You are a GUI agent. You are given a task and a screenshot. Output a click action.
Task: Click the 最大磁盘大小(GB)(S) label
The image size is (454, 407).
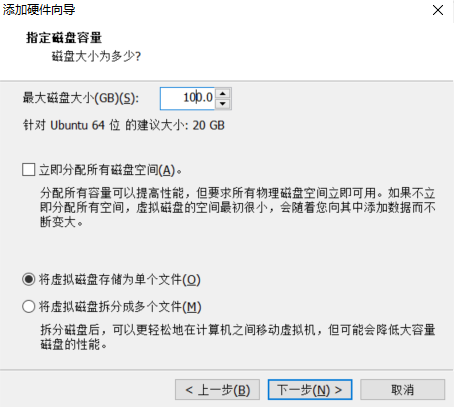click(81, 98)
